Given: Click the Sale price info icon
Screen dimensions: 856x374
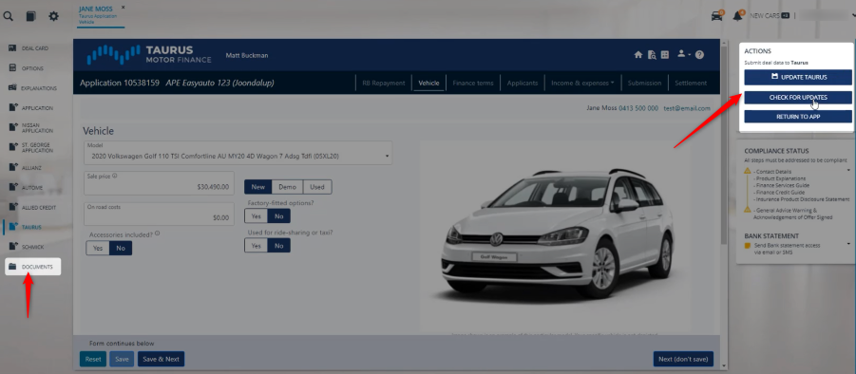Looking at the screenshot, I should click(x=115, y=176).
